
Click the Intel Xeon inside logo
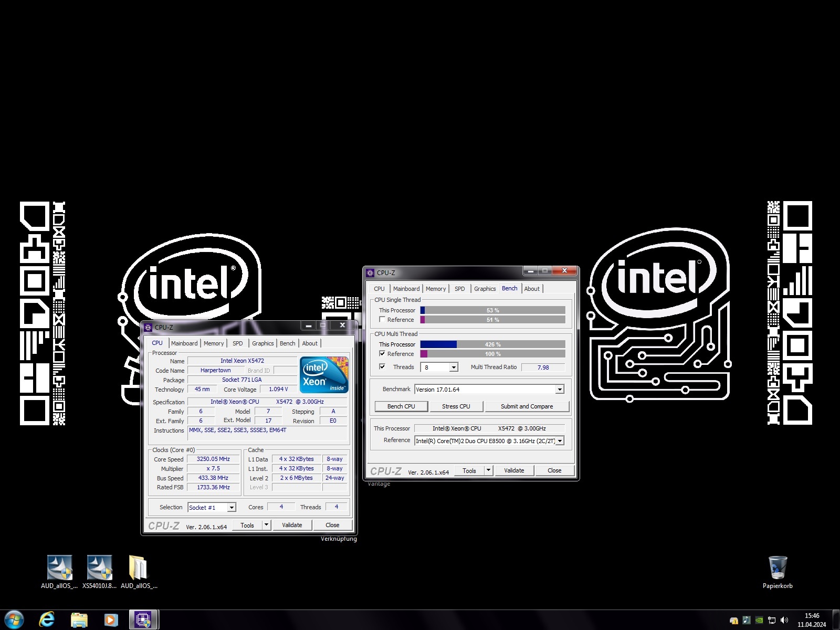(x=324, y=375)
